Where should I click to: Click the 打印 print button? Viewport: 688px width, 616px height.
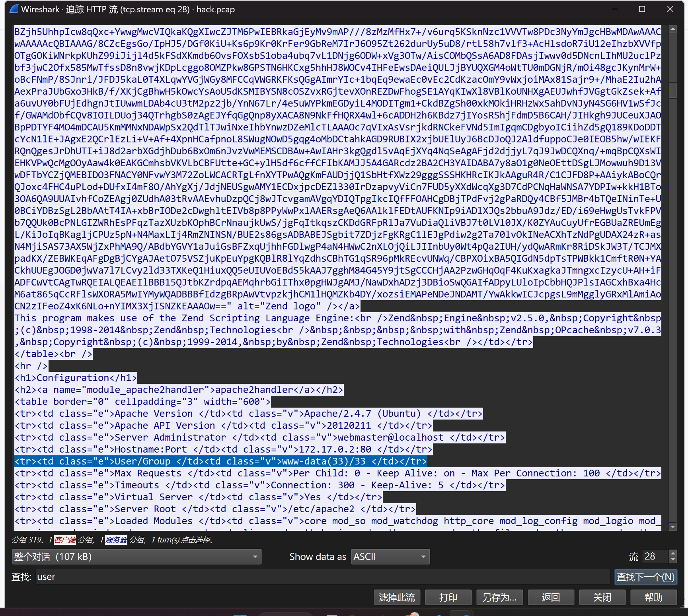coord(448,597)
